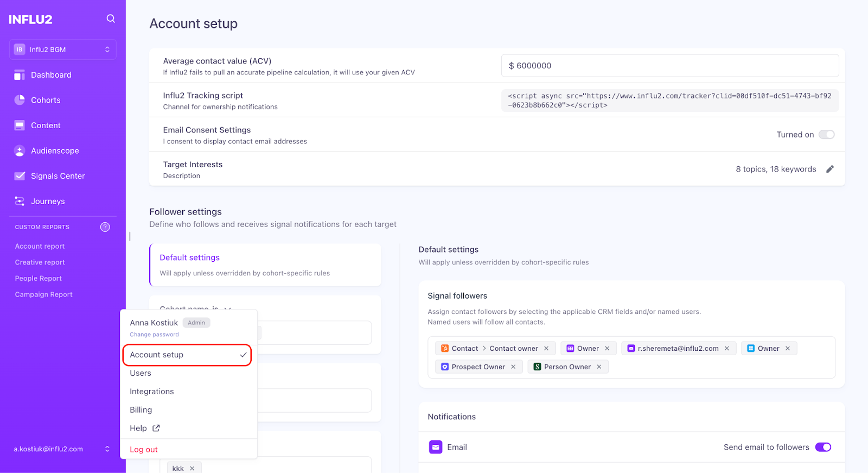Open Billing from the account menu

click(141, 410)
